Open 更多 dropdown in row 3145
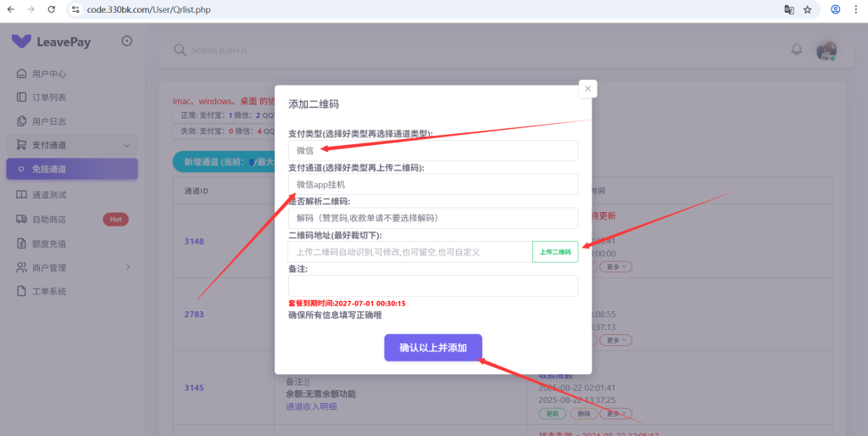 (616, 413)
